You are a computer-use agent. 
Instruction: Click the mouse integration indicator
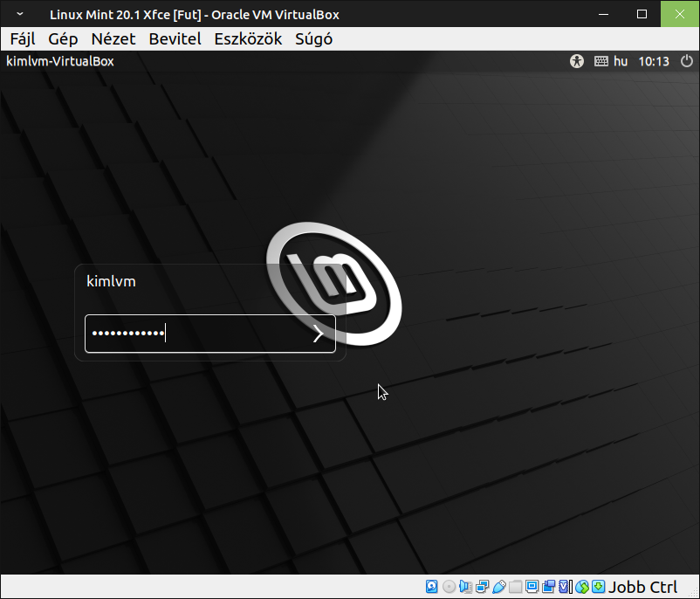(x=582, y=587)
